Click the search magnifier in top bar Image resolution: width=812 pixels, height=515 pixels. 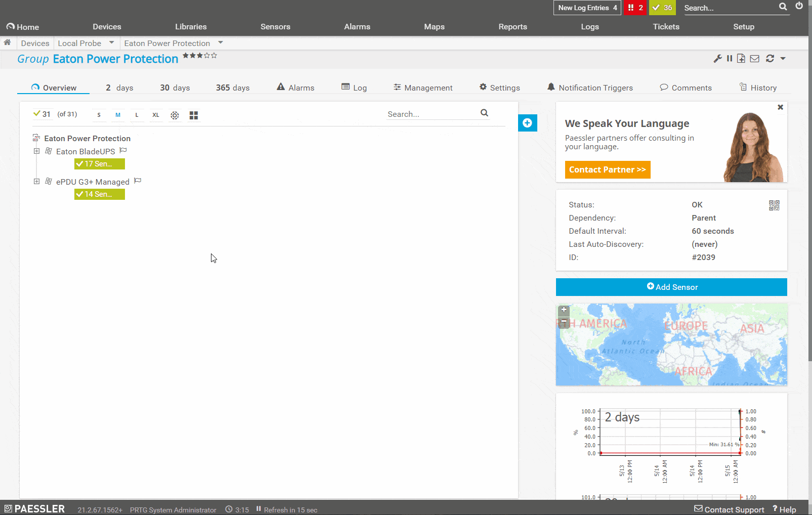point(783,7)
